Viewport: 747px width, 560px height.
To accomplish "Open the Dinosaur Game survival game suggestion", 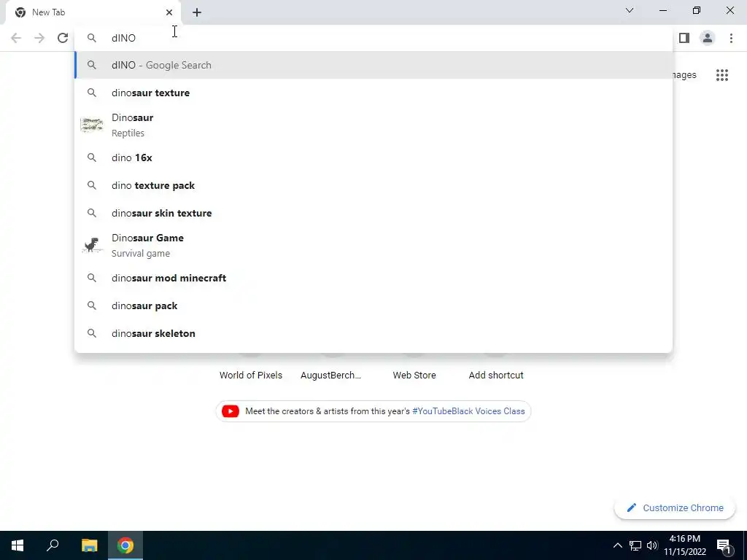I will 373,245.
